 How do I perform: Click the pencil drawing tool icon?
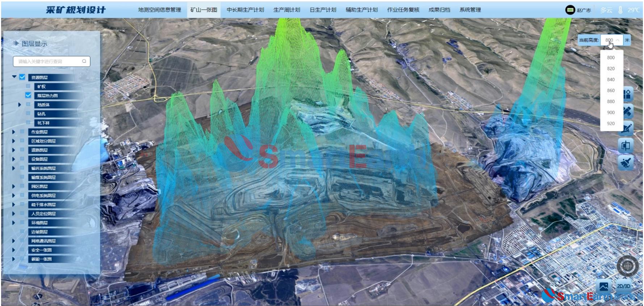tap(627, 128)
